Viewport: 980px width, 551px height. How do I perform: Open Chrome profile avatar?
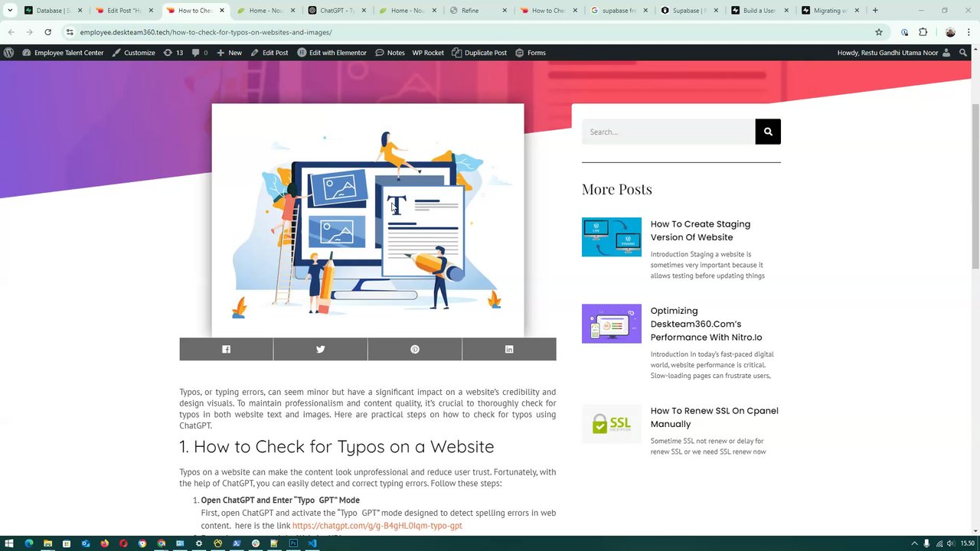[x=950, y=32]
